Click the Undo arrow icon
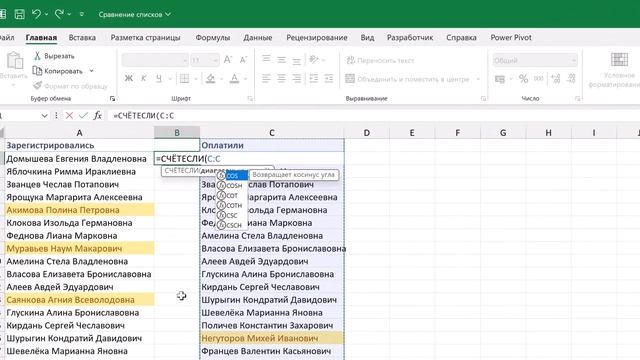 [36, 14]
